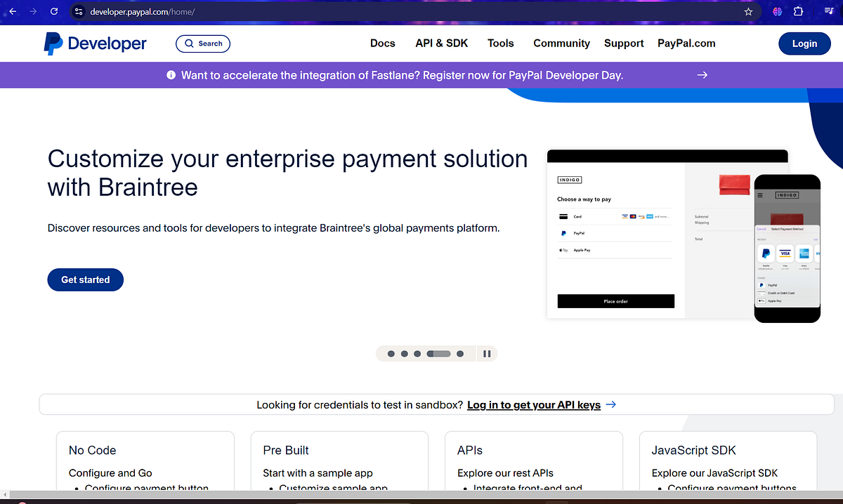Open the media controls icon in the toolbar
The height and width of the screenshot is (504, 843).
[828, 11]
